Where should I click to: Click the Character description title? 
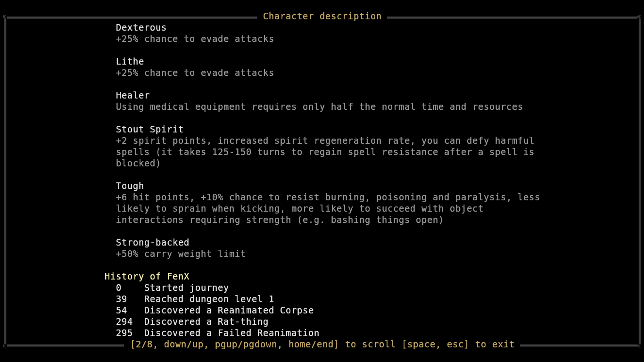coord(322,16)
